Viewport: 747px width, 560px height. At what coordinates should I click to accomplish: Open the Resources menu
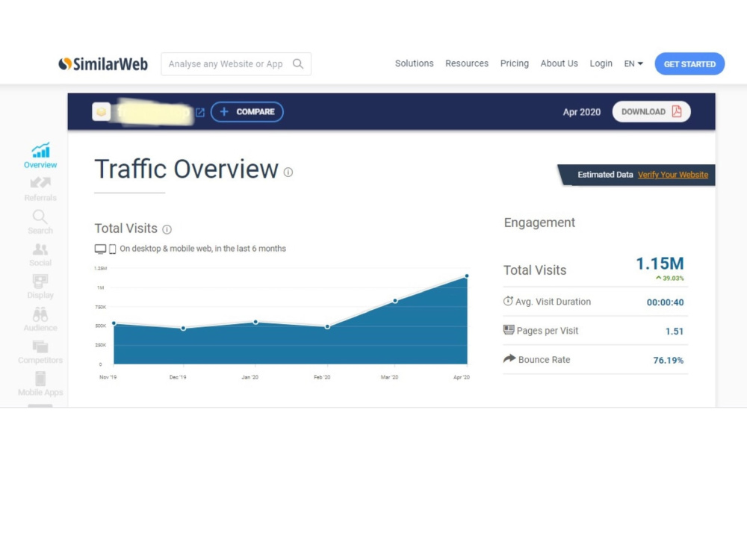[x=467, y=63]
